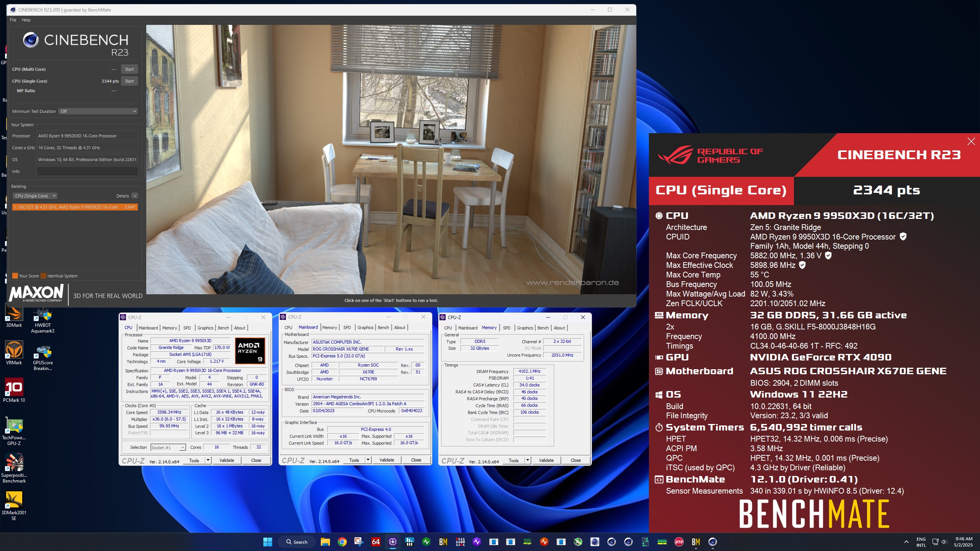Click the DRAM Frequency value 4102.1 MHz

529,371
